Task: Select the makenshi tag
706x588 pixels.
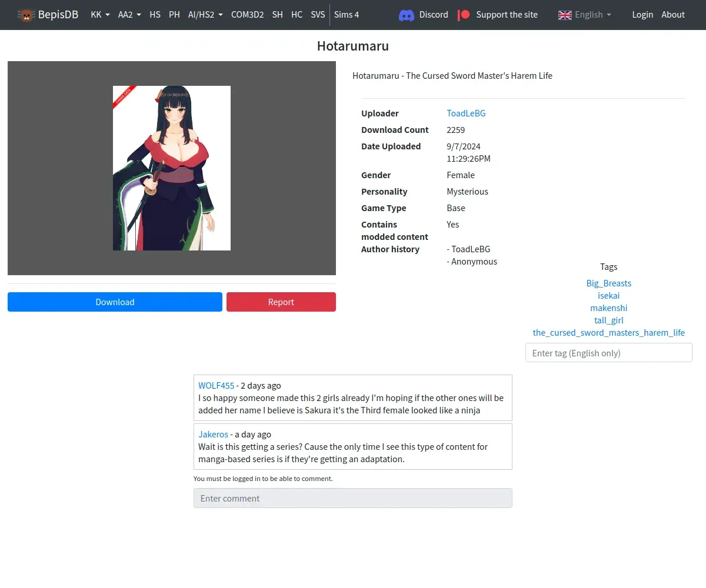Action: click(x=609, y=308)
